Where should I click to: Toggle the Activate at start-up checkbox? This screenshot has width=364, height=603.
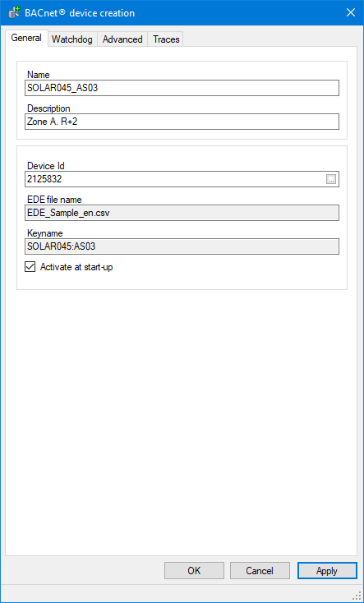pos(30,267)
